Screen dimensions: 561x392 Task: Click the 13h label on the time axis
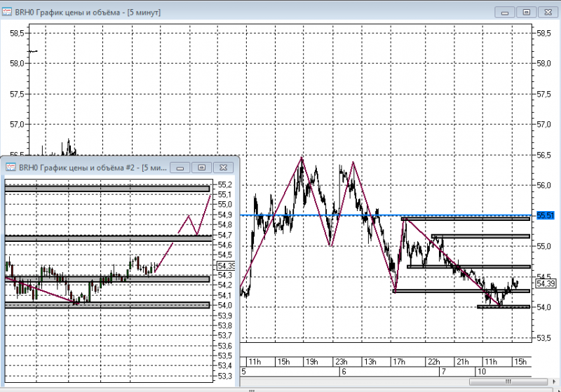pos(370,362)
